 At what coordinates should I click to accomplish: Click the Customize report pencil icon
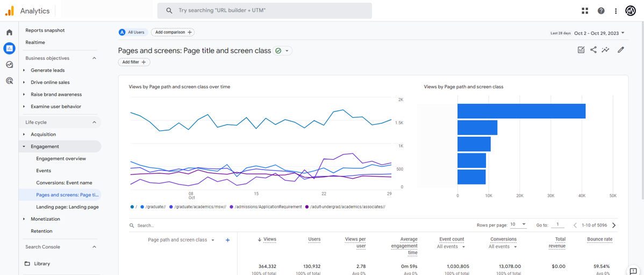[621, 50]
